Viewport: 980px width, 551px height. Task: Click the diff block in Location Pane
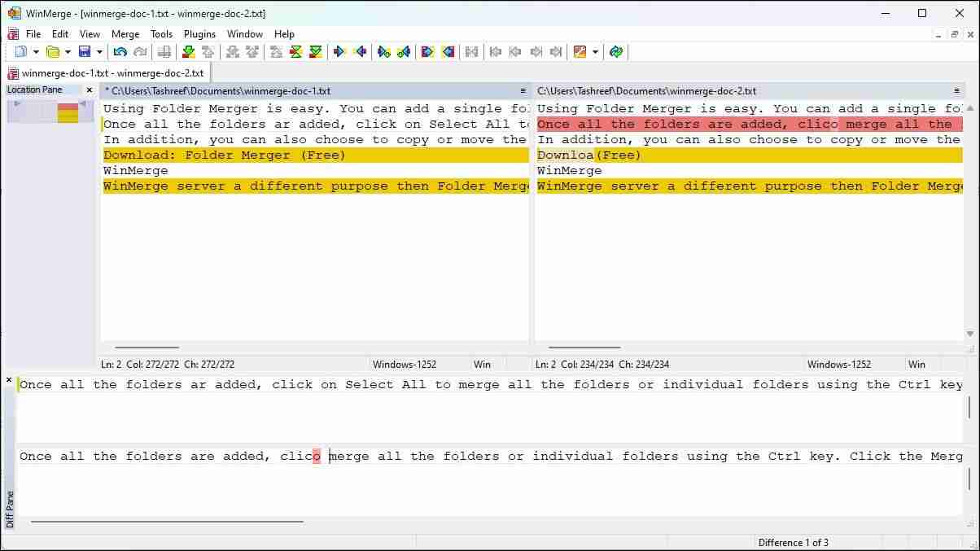click(68, 112)
